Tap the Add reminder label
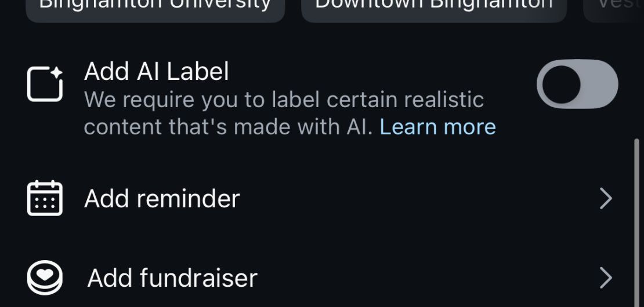Viewport: 644px width, 307px height. 162,199
